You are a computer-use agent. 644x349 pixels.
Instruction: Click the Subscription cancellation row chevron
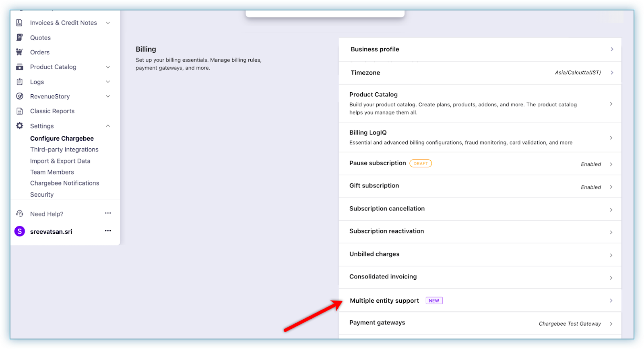pyautogui.click(x=611, y=210)
